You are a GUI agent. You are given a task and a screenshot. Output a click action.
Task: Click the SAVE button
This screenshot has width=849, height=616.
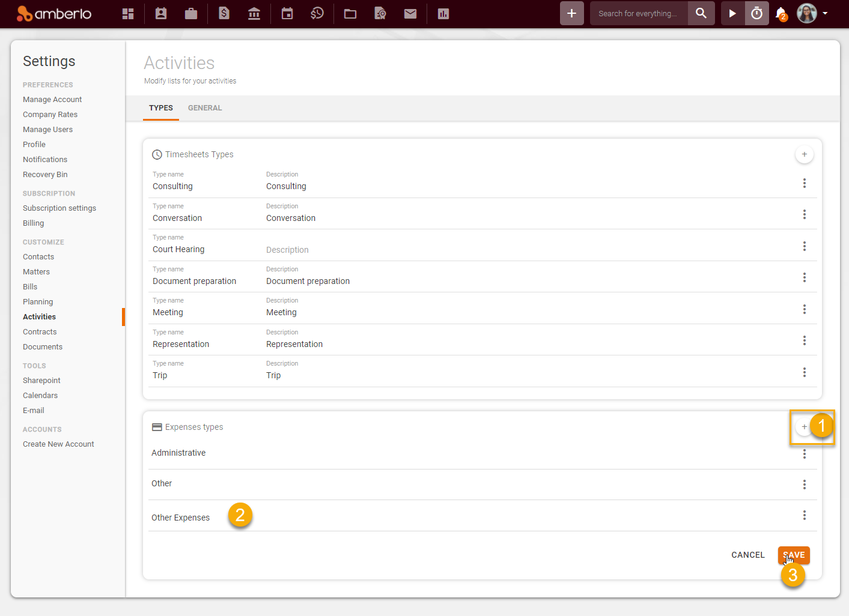coord(794,555)
